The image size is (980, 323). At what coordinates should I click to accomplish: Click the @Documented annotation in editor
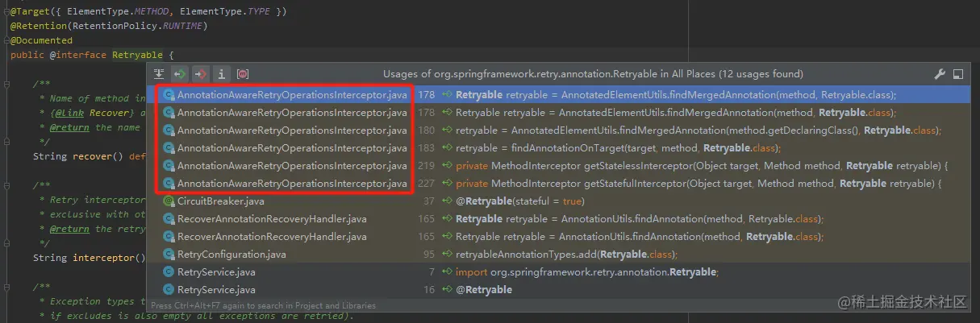tap(41, 40)
